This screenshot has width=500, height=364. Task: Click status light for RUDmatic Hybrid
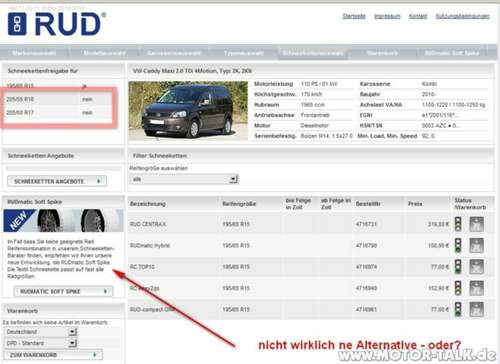[x=458, y=245]
